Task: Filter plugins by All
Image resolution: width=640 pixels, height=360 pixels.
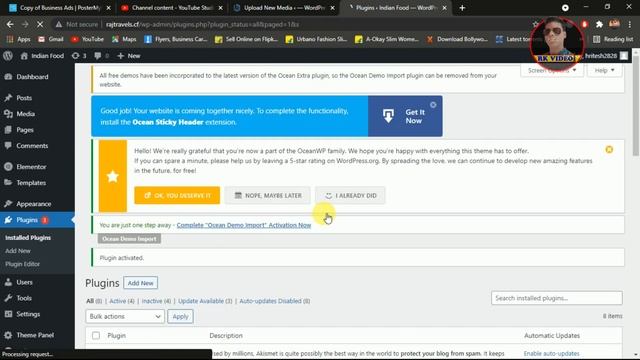Action: pos(90,301)
